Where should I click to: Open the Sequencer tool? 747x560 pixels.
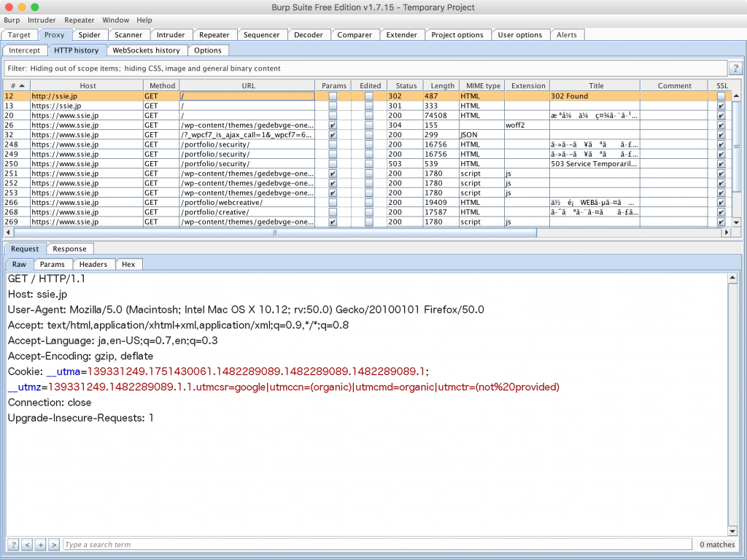pos(262,34)
